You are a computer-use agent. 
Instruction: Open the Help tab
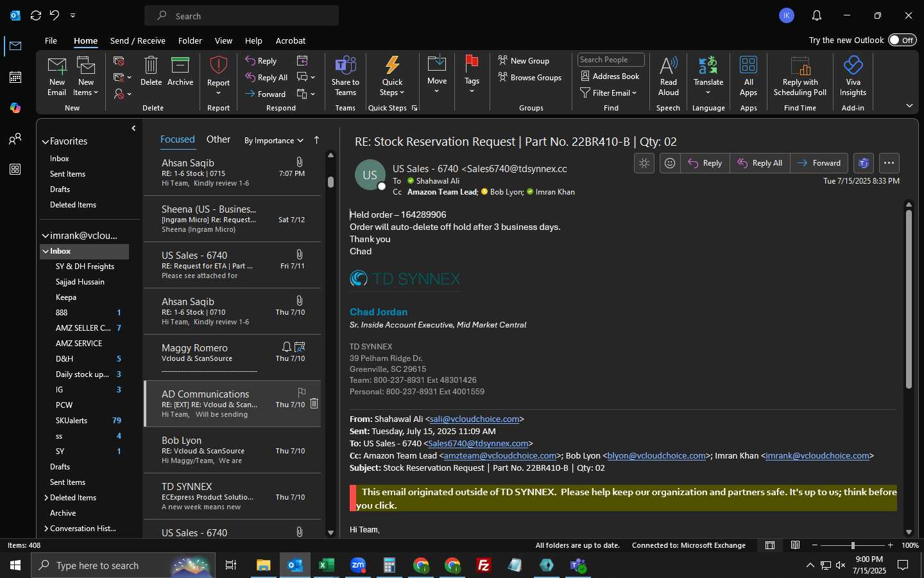pyautogui.click(x=253, y=40)
